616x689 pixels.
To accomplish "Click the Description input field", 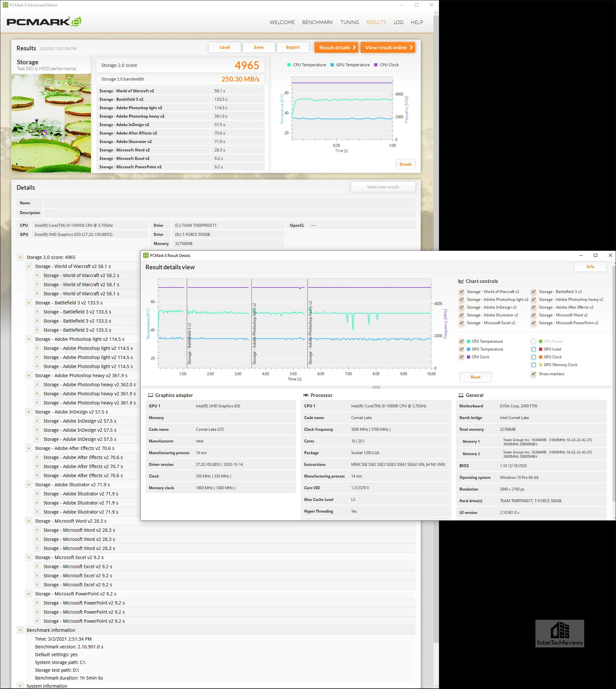I will tap(229, 213).
